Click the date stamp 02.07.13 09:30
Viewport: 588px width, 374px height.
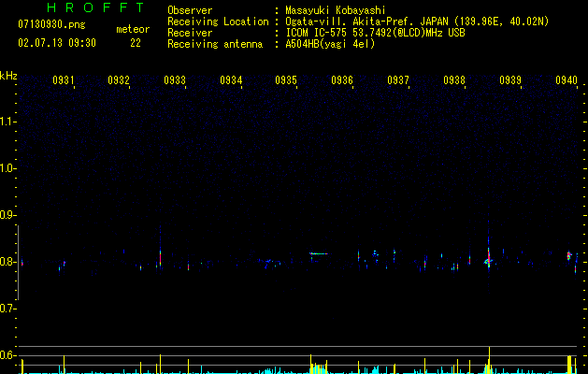click(x=57, y=43)
